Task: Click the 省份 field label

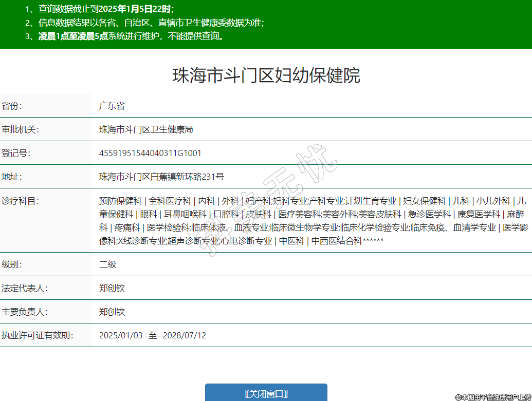Action: coord(12,106)
